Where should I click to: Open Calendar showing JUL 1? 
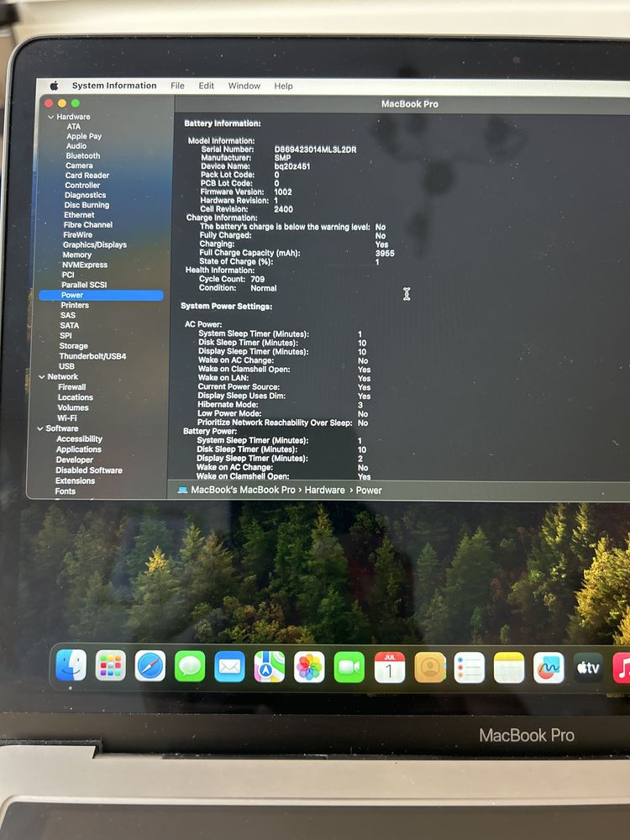390,668
